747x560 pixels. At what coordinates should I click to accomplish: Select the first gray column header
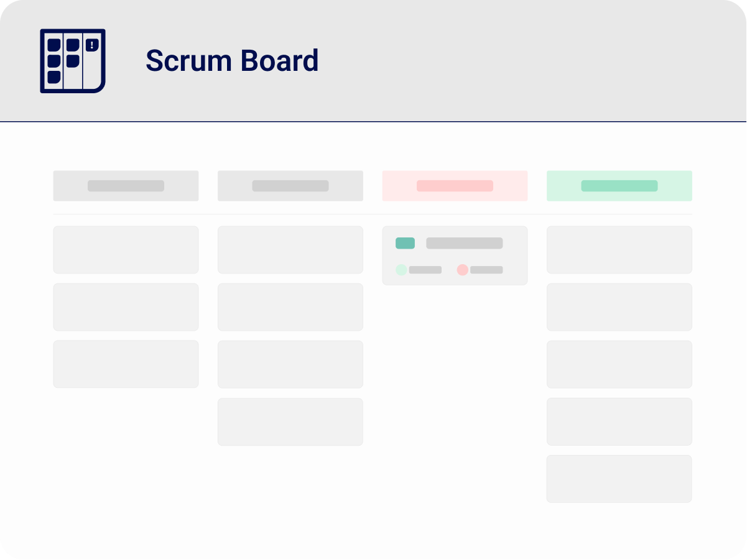(x=126, y=186)
